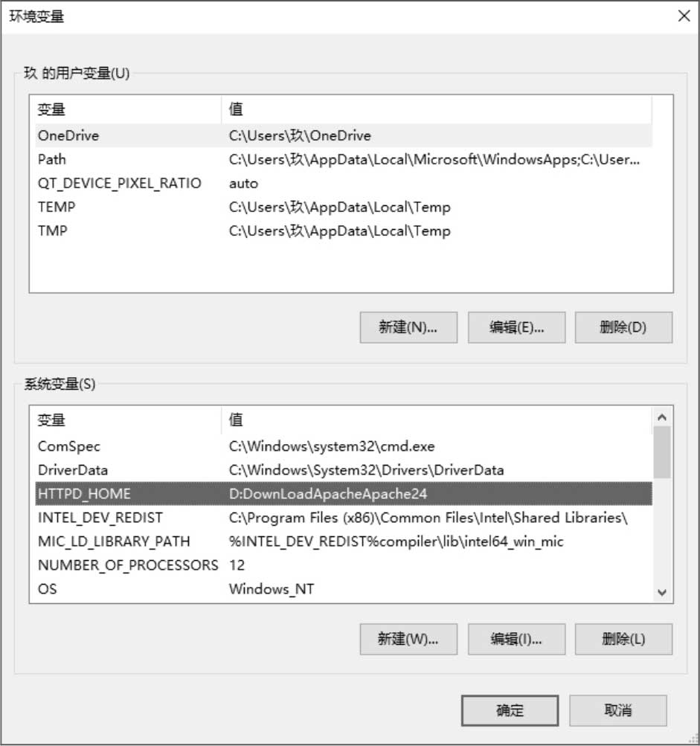Click scroll up arrow in system variables list
Viewport: 700px width, 746px height.
click(662, 417)
